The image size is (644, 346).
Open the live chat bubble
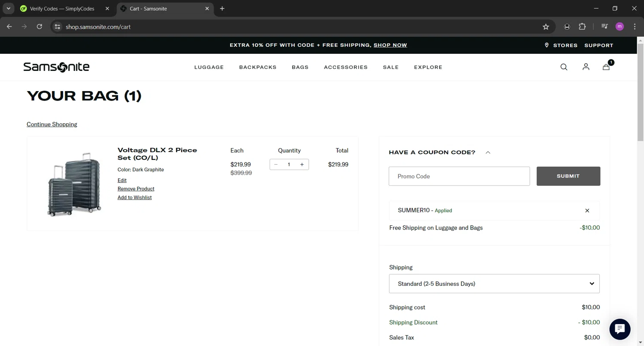[620, 329]
